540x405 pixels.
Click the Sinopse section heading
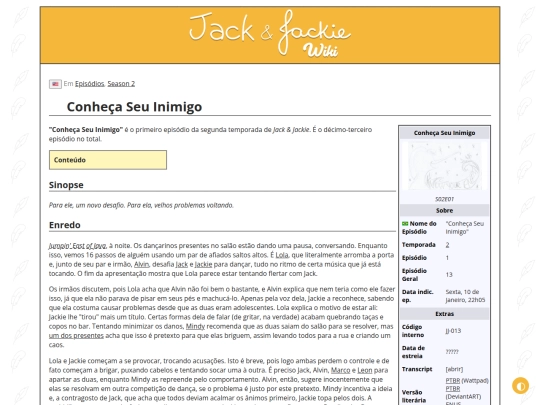[x=66, y=185]
